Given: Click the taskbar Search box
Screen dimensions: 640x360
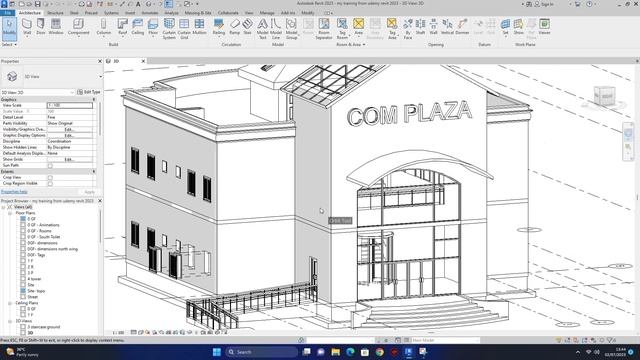Looking at the screenshot, I should point(261,352).
